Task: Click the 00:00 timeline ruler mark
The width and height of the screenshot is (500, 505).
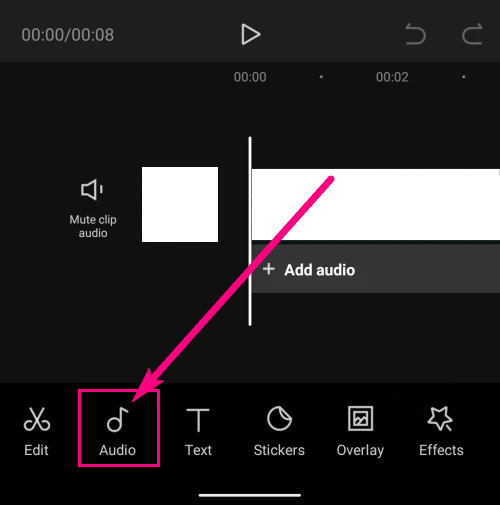Action: [250, 77]
